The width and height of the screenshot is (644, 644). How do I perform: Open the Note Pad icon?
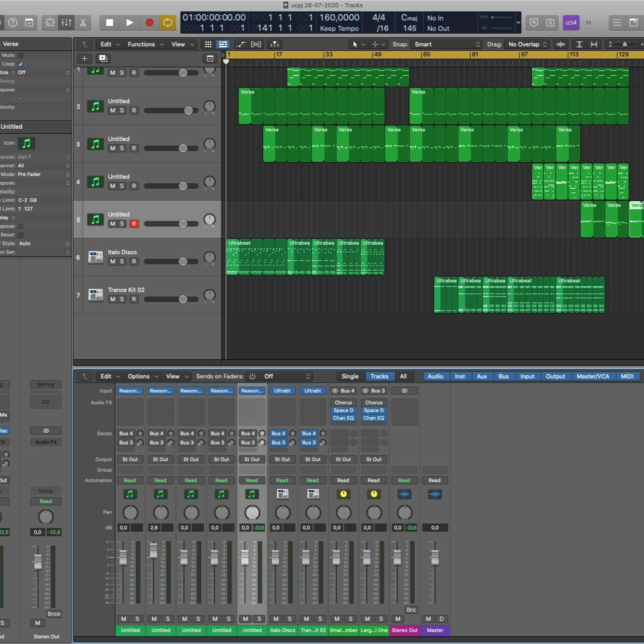pyautogui.click(x=633, y=23)
